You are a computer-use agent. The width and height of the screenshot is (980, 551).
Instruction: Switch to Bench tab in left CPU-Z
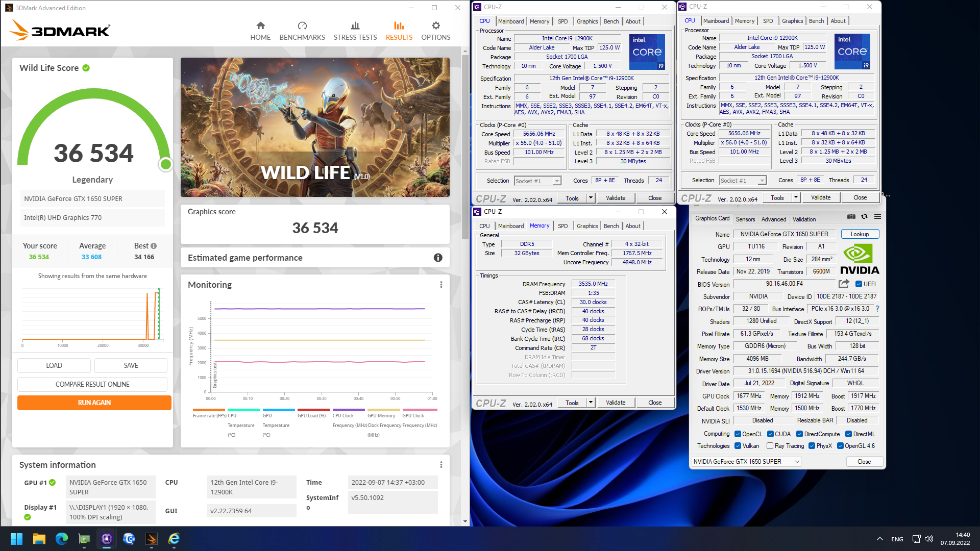[x=611, y=21]
